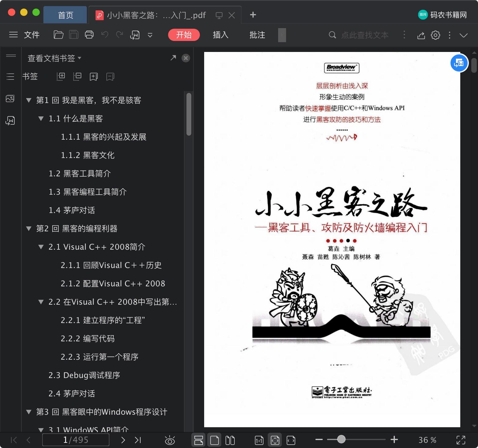
Task: Zoom in with plus button
Action: [x=394, y=440]
